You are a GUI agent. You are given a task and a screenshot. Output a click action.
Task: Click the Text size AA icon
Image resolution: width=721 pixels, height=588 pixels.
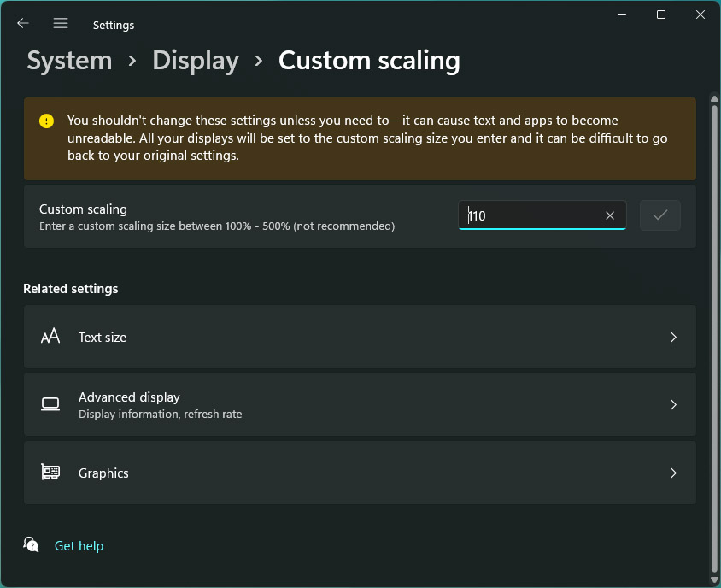[x=50, y=337]
